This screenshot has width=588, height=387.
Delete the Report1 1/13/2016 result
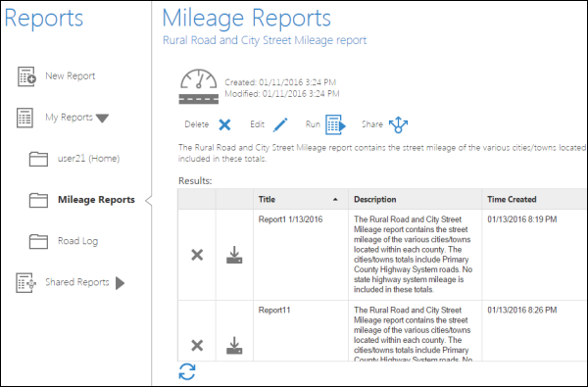[x=197, y=255]
